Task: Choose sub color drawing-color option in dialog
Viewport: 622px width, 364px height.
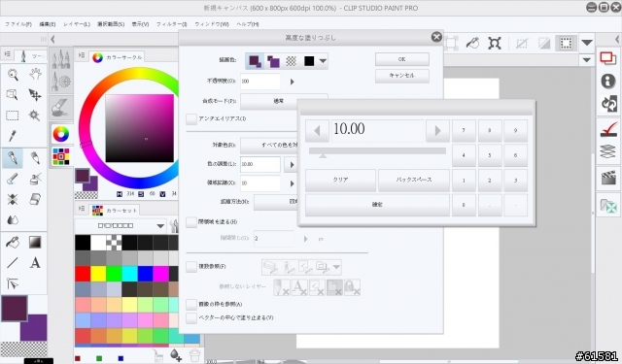Action: click(x=273, y=61)
